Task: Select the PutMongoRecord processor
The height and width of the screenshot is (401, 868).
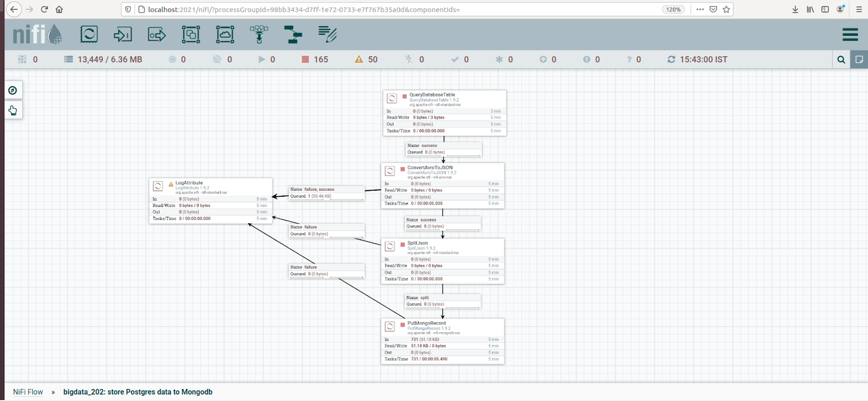Action: [442, 341]
